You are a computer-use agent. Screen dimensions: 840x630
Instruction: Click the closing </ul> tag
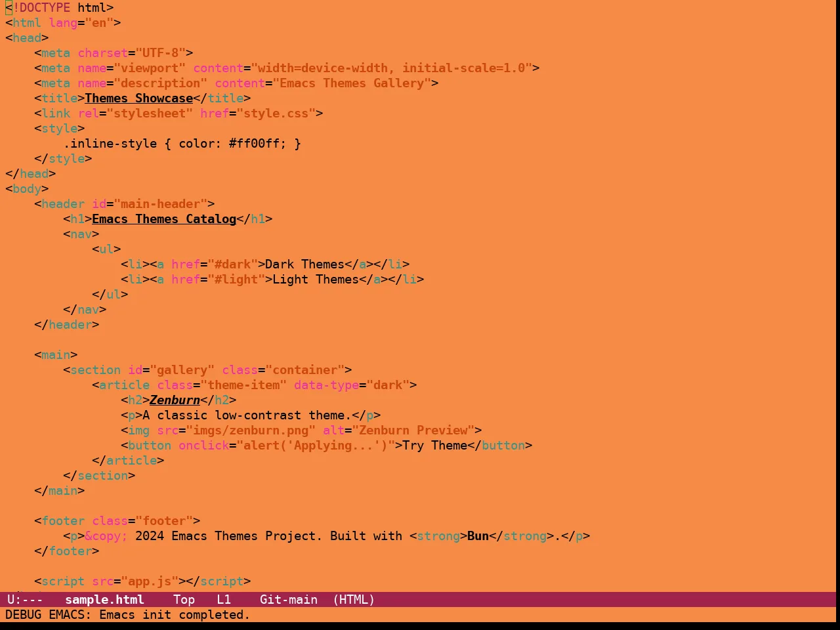(x=110, y=295)
